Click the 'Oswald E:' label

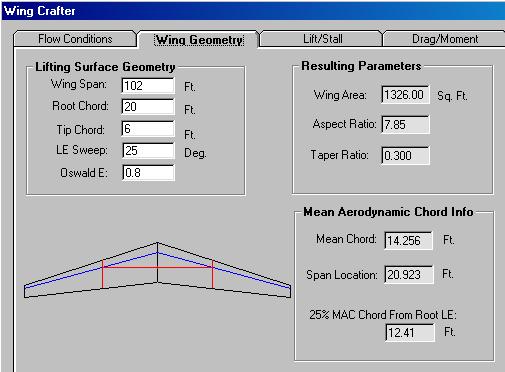(84, 173)
